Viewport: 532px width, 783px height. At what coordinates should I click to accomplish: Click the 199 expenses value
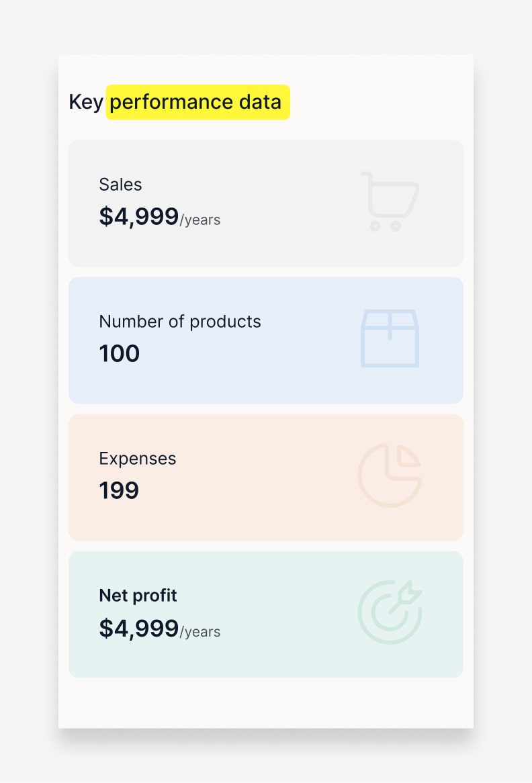click(119, 491)
